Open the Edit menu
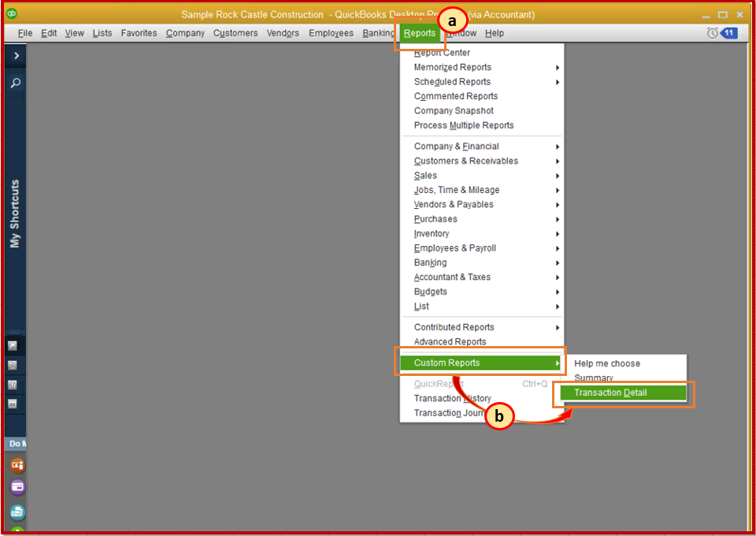This screenshot has height=536, width=756. tap(49, 33)
